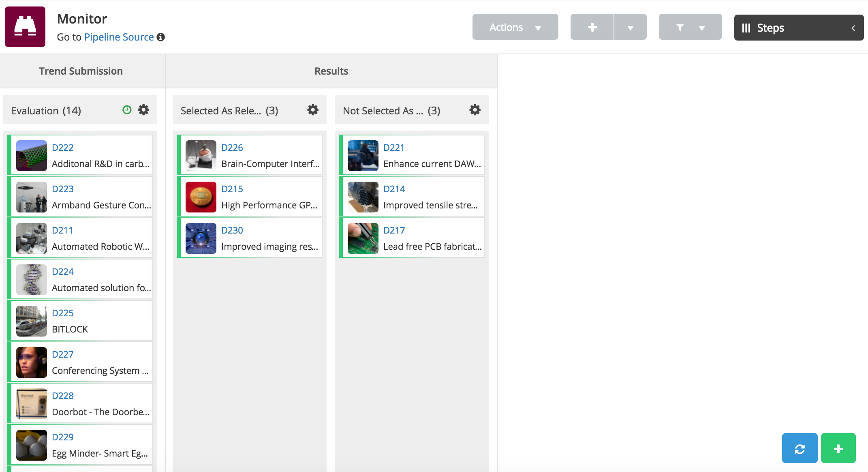Click the info icon beside Pipeline Source

click(161, 37)
